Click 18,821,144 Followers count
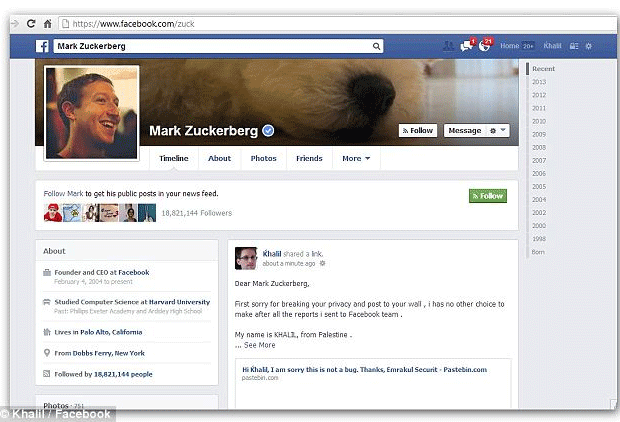The width and height of the screenshot is (620, 422). (197, 213)
